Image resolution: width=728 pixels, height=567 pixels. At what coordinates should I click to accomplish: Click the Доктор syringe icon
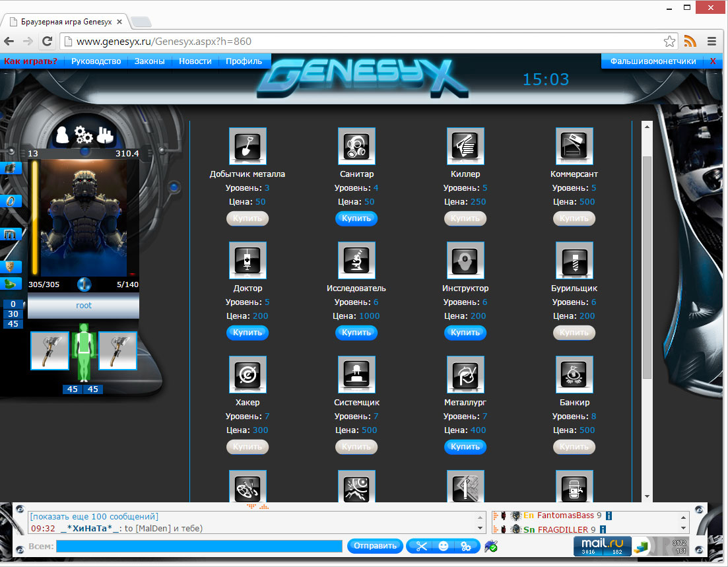point(248,260)
